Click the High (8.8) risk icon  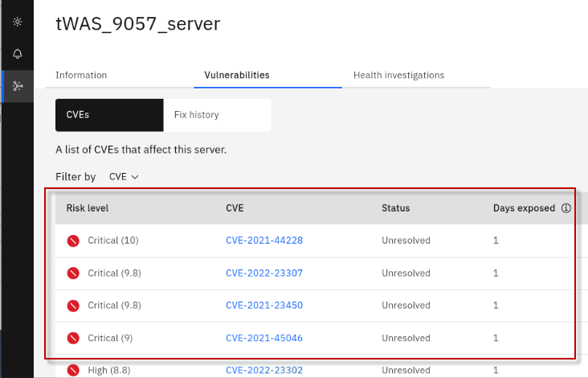73,370
